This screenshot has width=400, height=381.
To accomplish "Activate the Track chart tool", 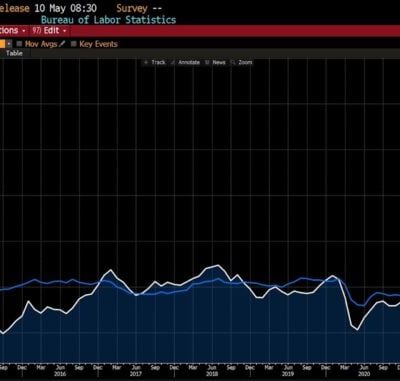I will pos(155,62).
